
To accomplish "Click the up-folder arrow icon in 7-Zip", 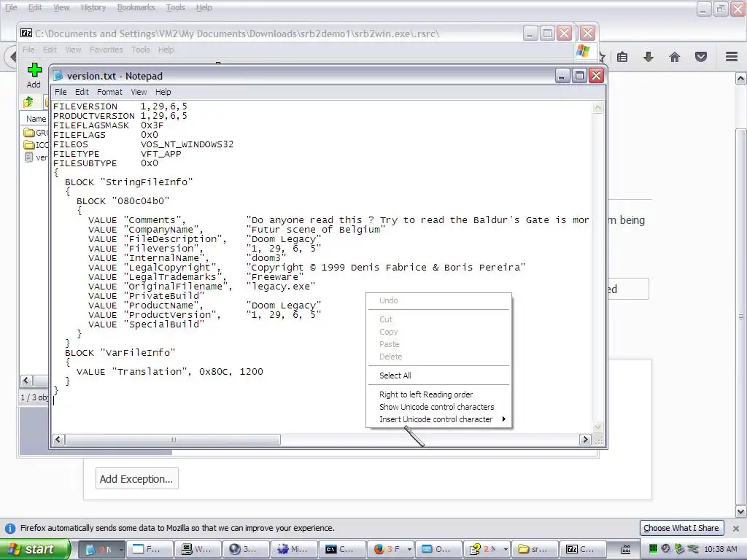I will click(x=28, y=101).
